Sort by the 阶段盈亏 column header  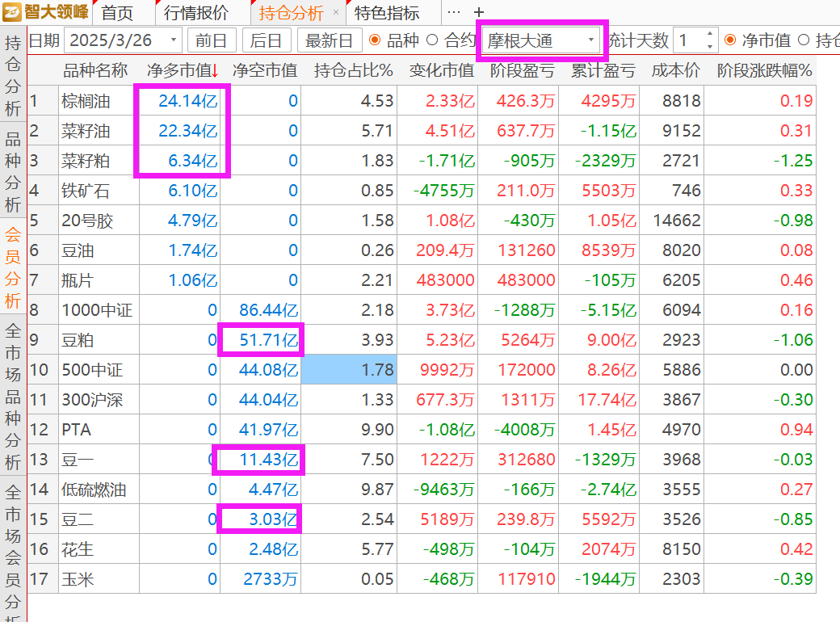(523, 70)
